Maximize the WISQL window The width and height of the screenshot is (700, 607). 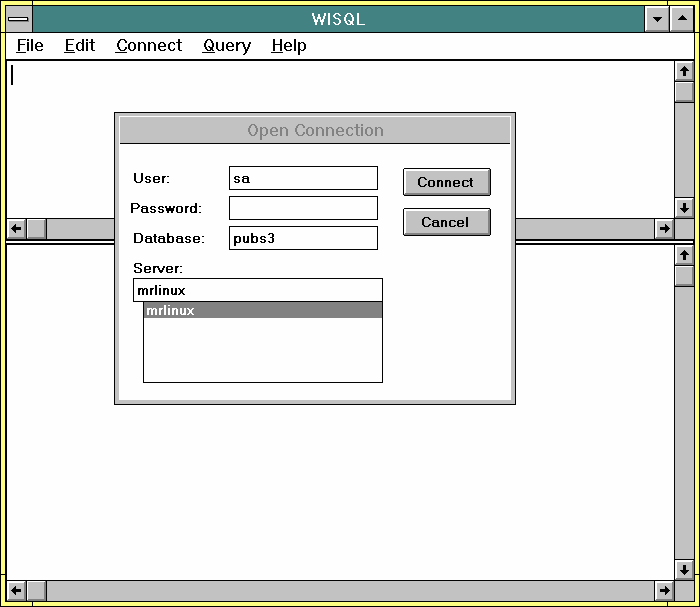click(682, 19)
